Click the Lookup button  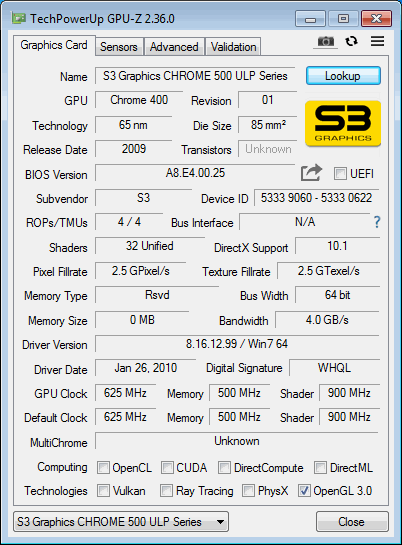[343, 76]
